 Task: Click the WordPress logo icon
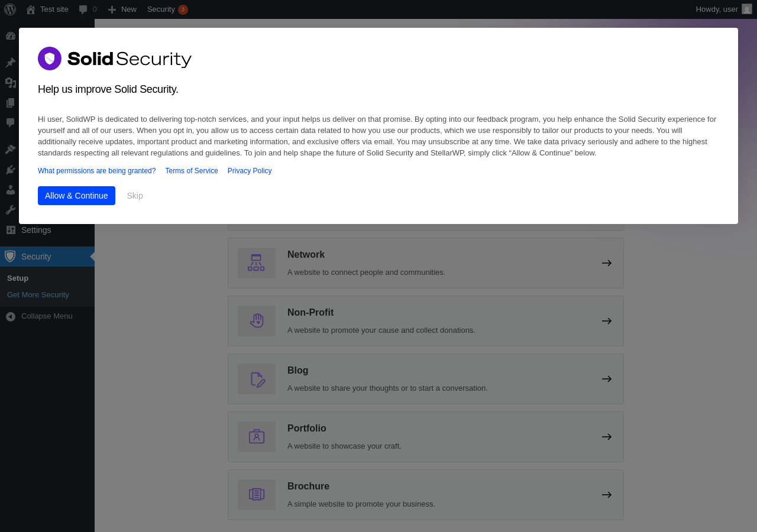point(10,9)
